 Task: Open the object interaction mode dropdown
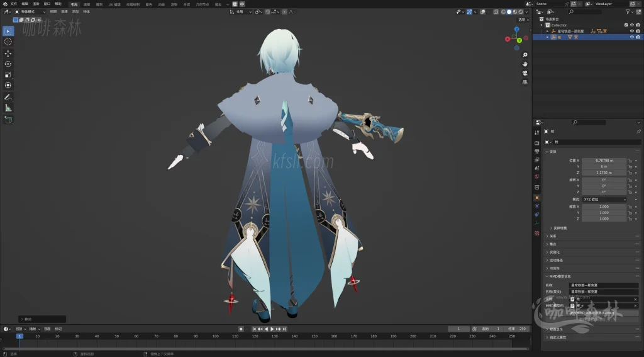click(30, 12)
